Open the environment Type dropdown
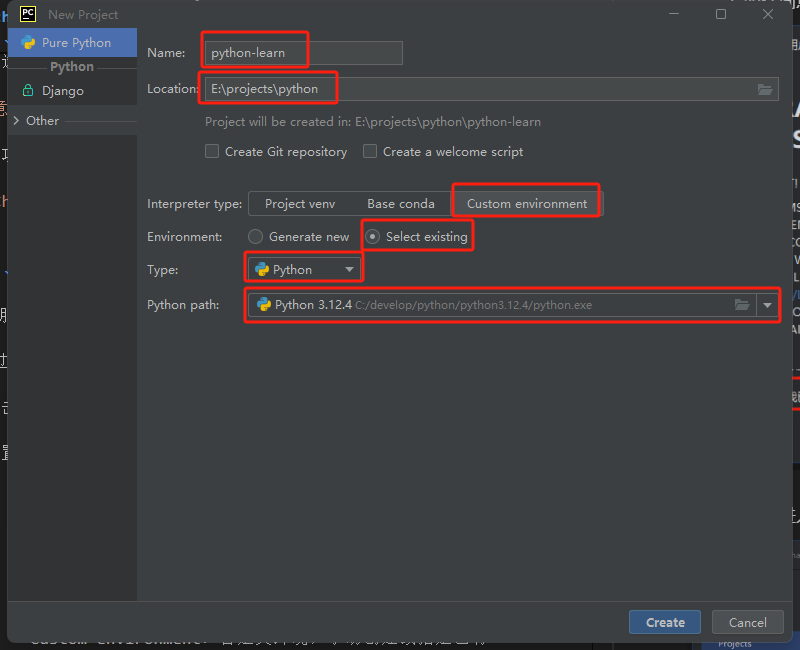This screenshot has width=800, height=650. pyautogui.click(x=305, y=269)
